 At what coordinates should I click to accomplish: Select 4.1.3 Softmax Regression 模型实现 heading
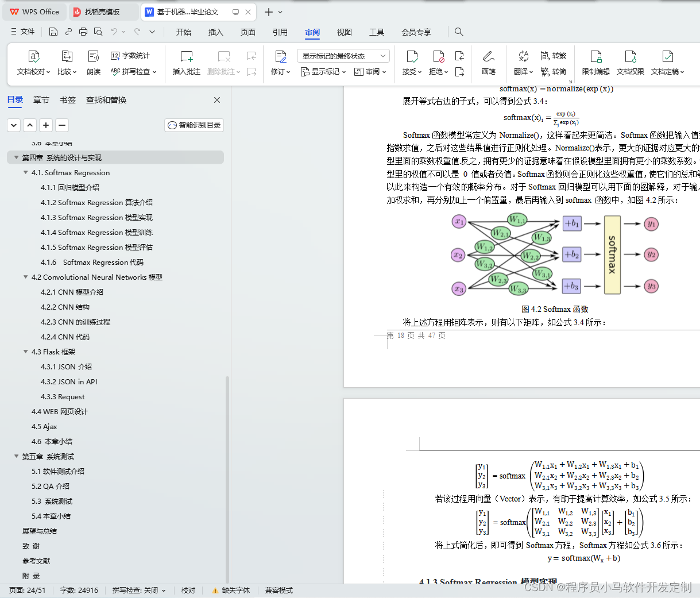click(x=96, y=218)
